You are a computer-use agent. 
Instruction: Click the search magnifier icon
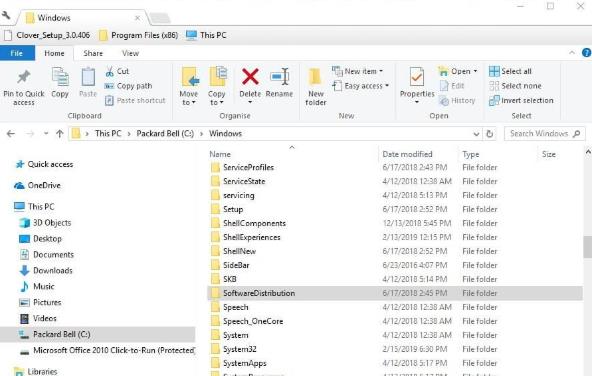click(576, 134)
